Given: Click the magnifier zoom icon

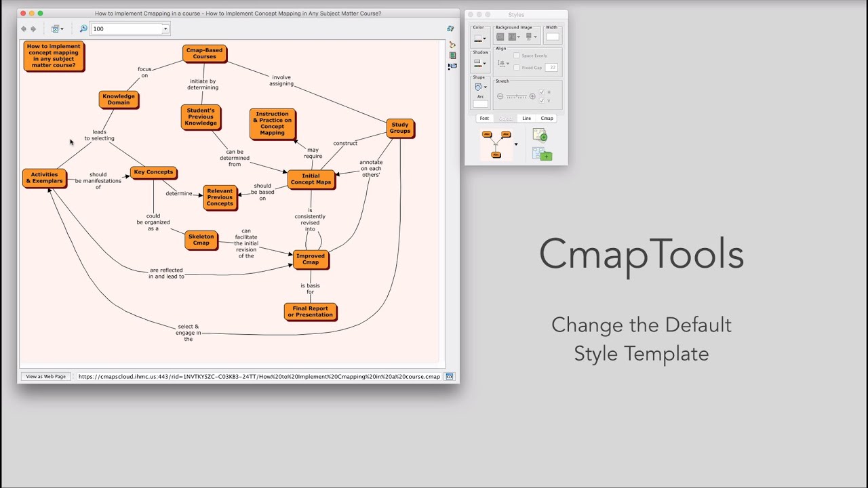Looking at the screenshot, I should point(83,29).
